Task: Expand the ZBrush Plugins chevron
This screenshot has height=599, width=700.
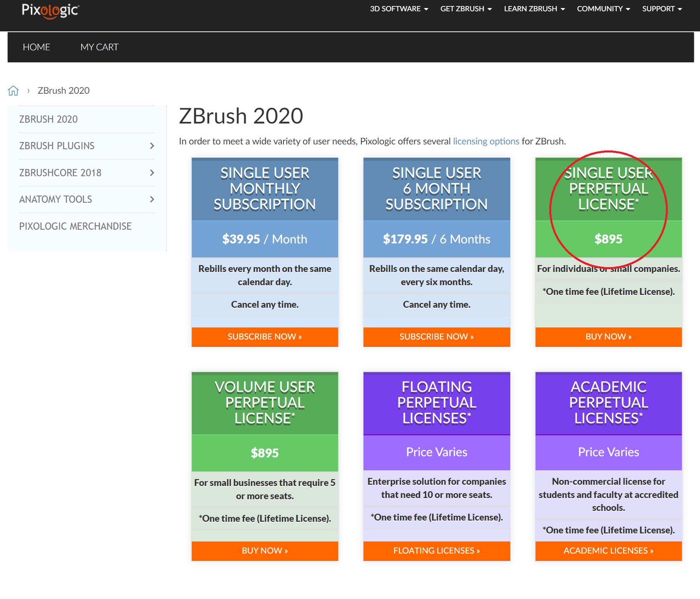Action: click(152, 146)
